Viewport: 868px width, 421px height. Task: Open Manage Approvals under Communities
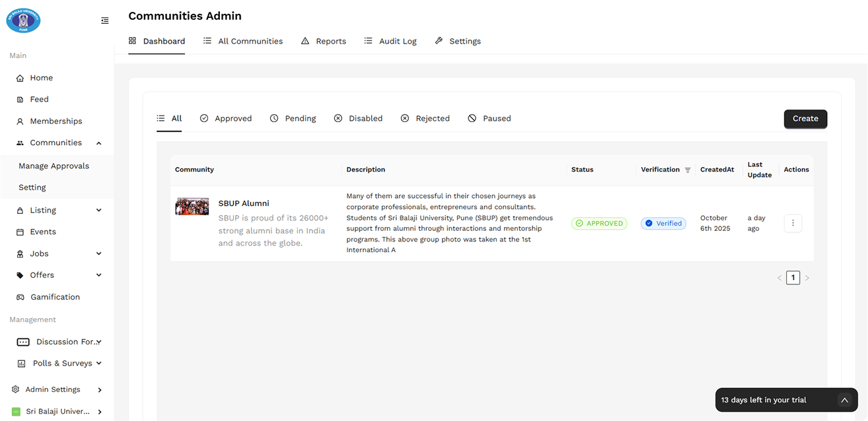tap(54, 166)
